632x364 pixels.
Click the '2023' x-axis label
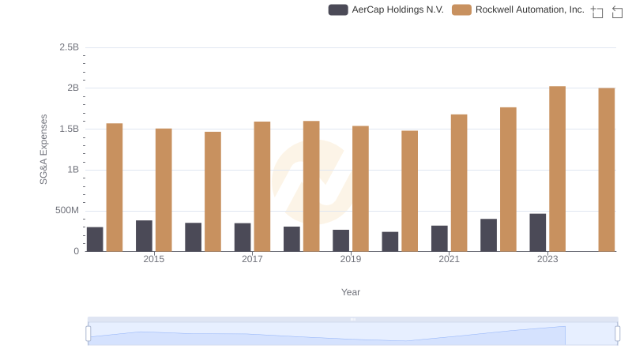point(547,259)
